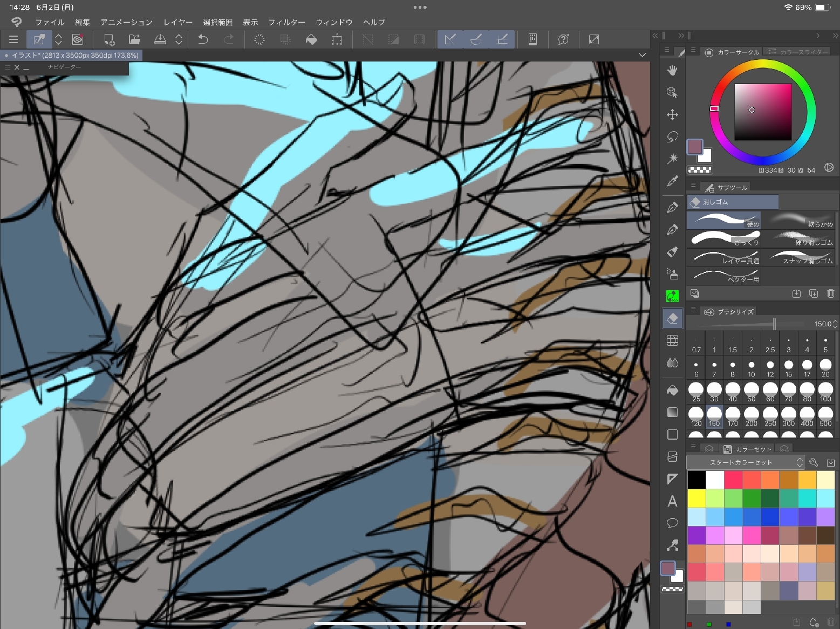Select the Text tool

(672, 501)
